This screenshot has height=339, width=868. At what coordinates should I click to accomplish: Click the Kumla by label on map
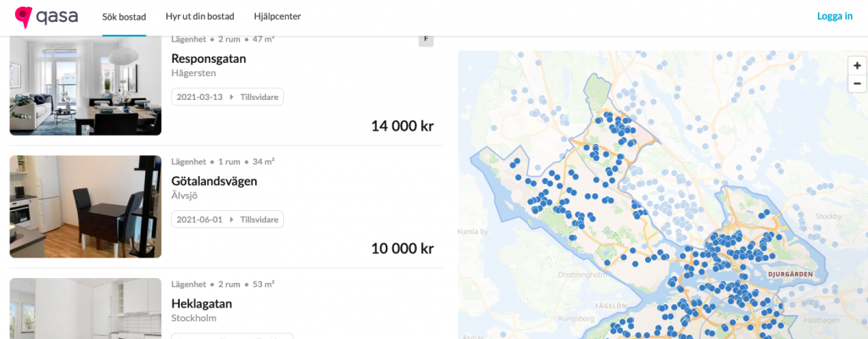[x=473, y=232]
